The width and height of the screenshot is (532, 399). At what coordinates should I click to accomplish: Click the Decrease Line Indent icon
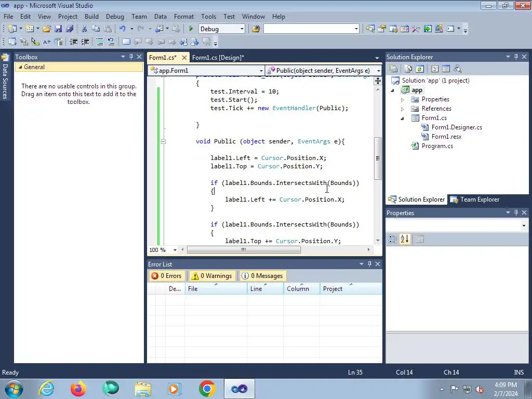[x=73, y=42]
